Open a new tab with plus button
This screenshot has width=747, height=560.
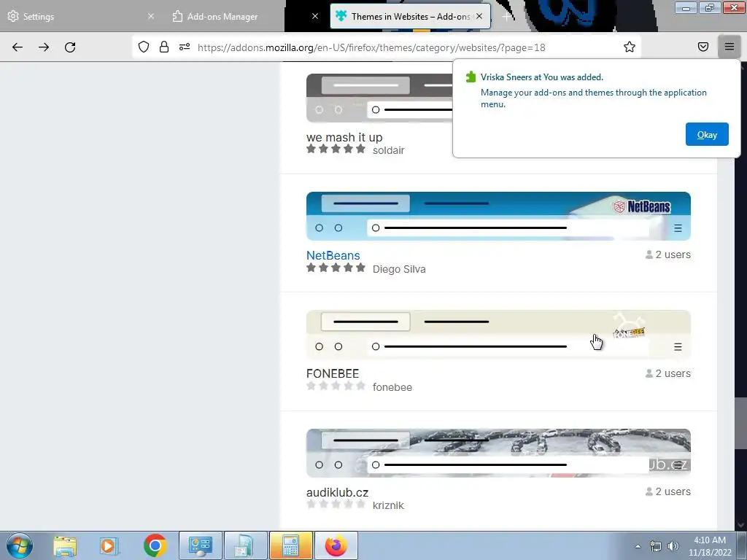coord(507,17)
